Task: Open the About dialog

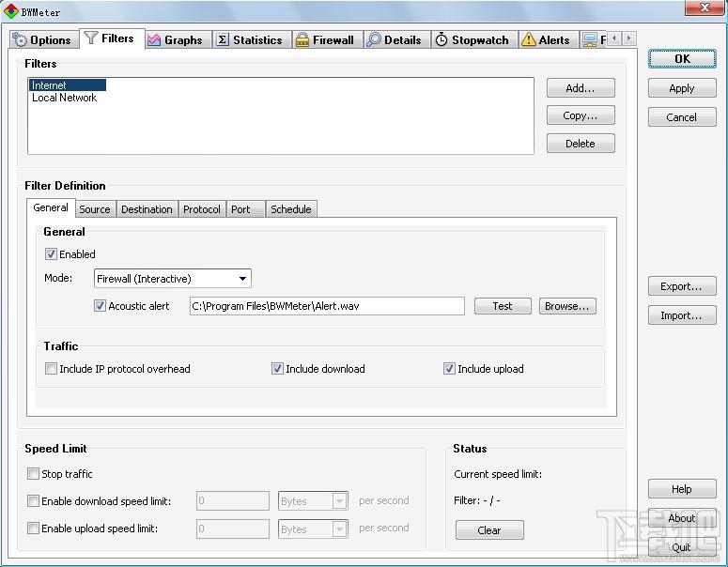Action: pos(682,518)
